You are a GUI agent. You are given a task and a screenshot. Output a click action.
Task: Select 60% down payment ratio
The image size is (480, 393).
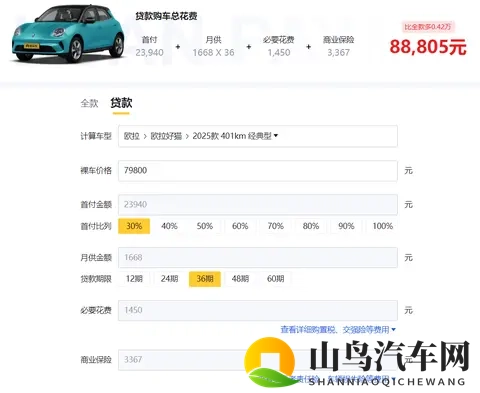pos(240,226)
